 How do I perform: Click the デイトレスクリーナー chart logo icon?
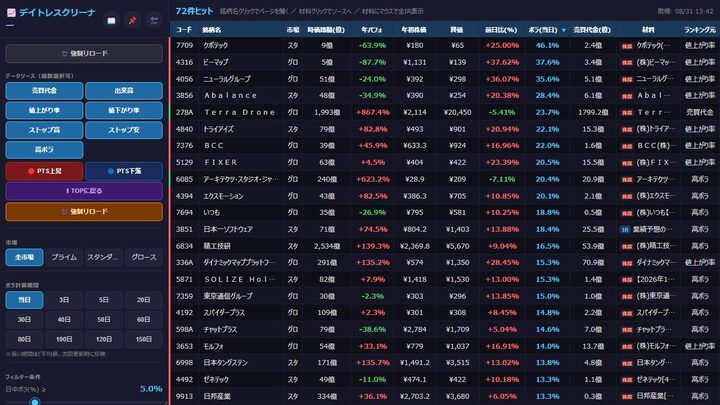pos(11,12)
